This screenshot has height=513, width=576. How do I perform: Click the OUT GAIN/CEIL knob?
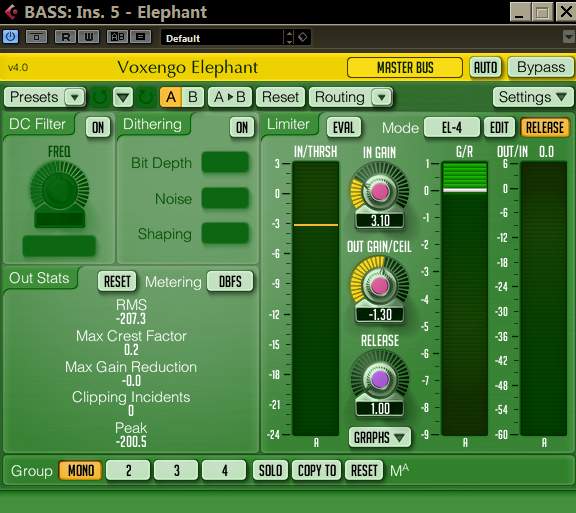[x=380, y=285]
